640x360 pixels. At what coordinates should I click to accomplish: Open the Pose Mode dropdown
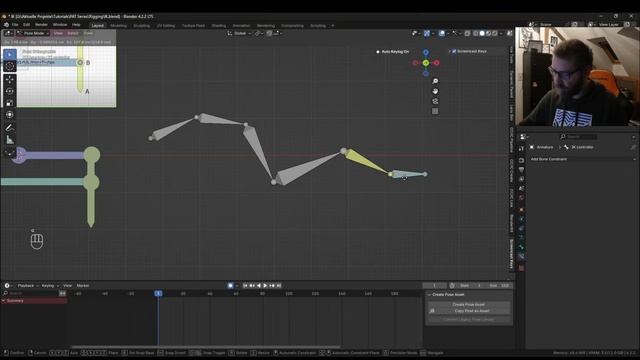pyautogui.click(x=33, y=33)
